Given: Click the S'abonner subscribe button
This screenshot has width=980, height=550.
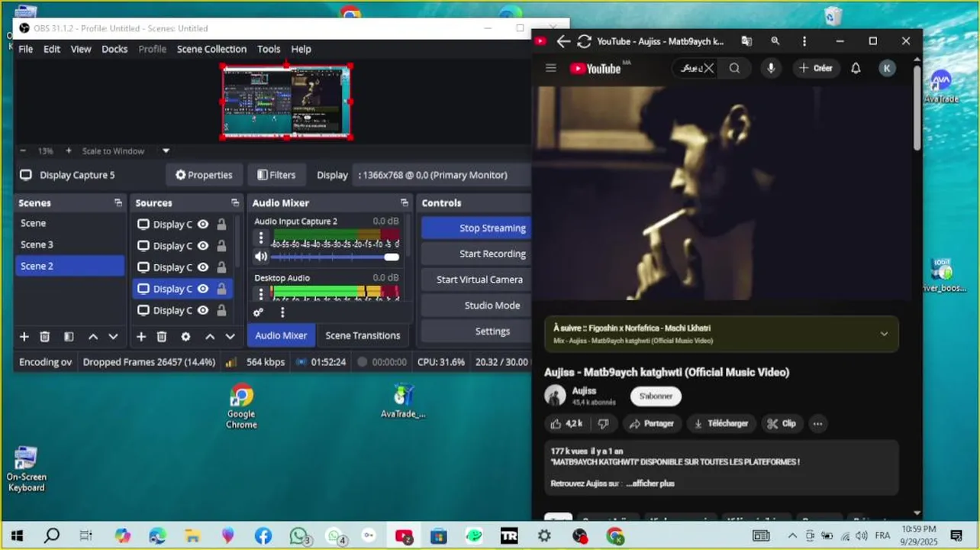Looking at the screenshot, I should click(656, 396).
